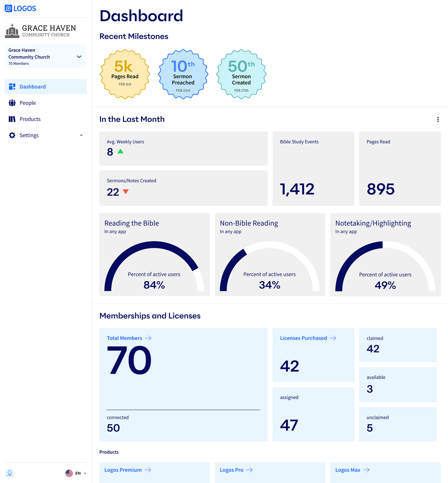448x483 pixels.
Task: Click the connected members count 50
Action: (x=113, y=428)
